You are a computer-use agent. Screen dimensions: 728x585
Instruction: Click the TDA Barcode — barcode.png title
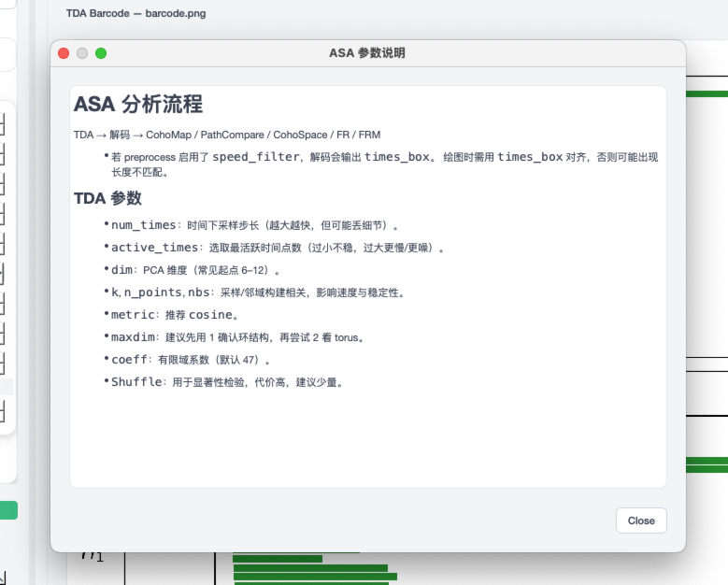pyautogui.click(x=136, y=14)
